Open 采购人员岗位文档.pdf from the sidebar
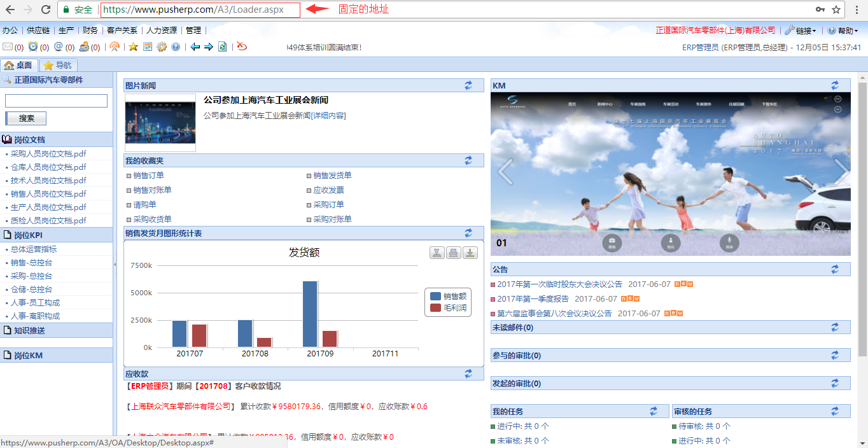This screenshot has height=448, width=868. [48, 153]
